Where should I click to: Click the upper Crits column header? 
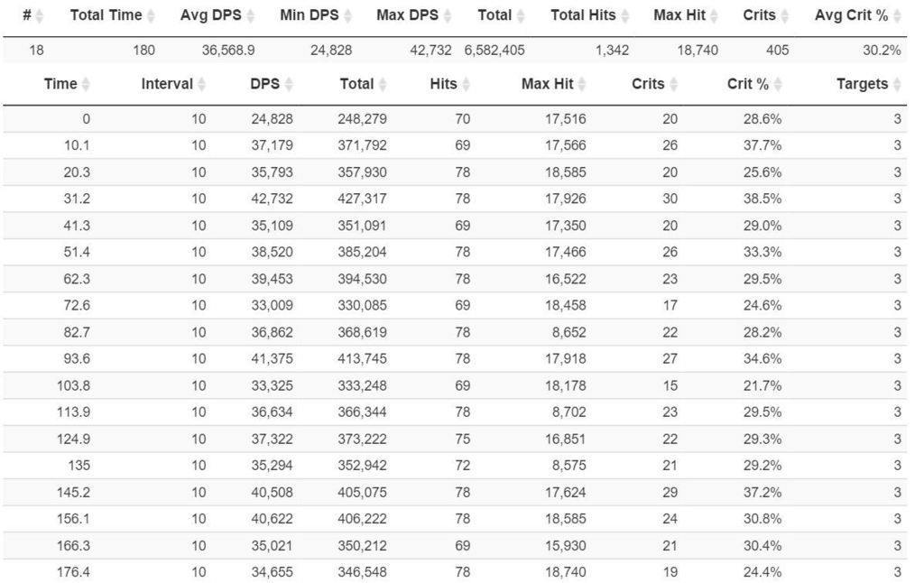(x=759, y=15)
